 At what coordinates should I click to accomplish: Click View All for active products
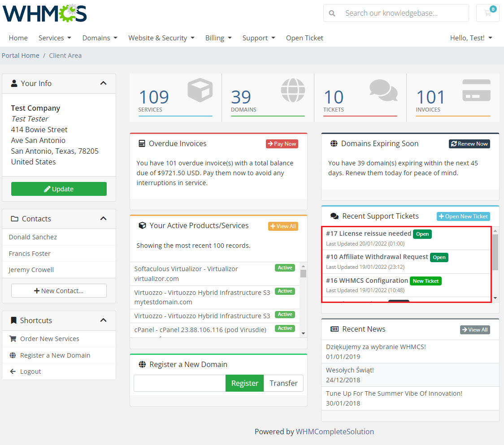(x=283, y=226)
